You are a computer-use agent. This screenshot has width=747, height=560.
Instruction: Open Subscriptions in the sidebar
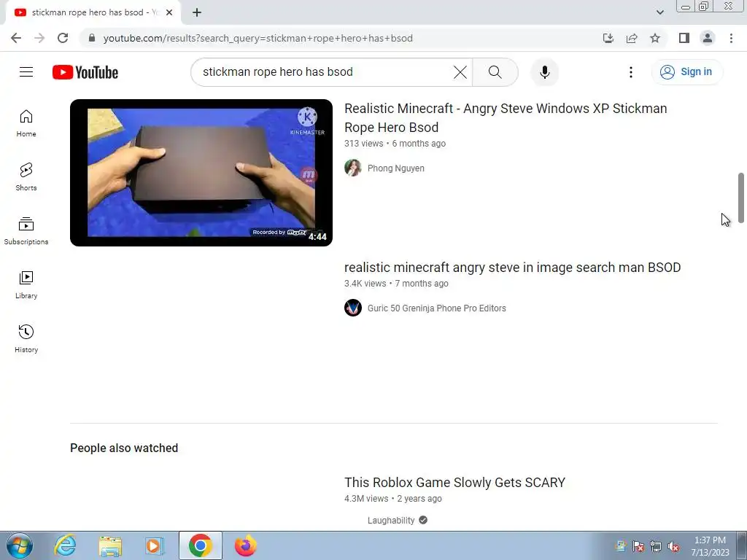26,231
